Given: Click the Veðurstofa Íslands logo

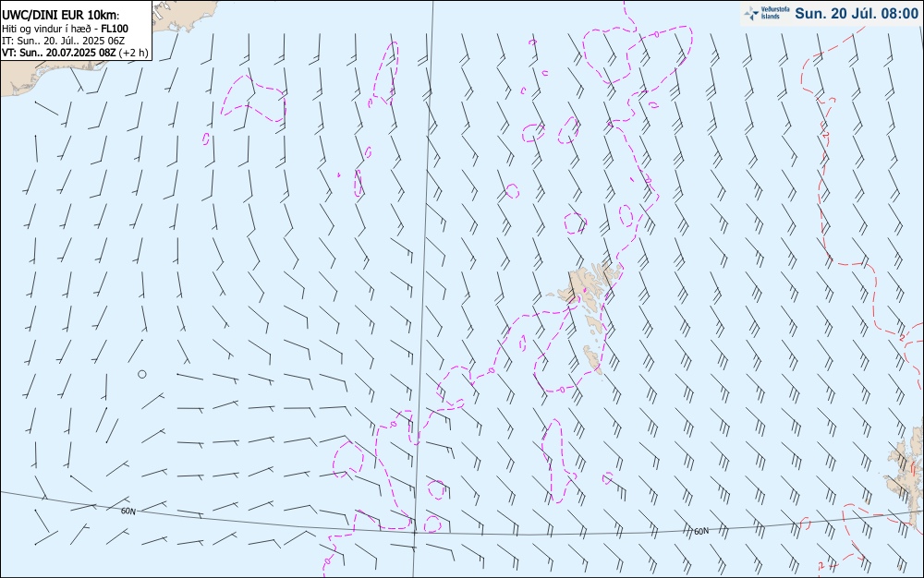Looking at the screenshot, I should tap(767, 13).
